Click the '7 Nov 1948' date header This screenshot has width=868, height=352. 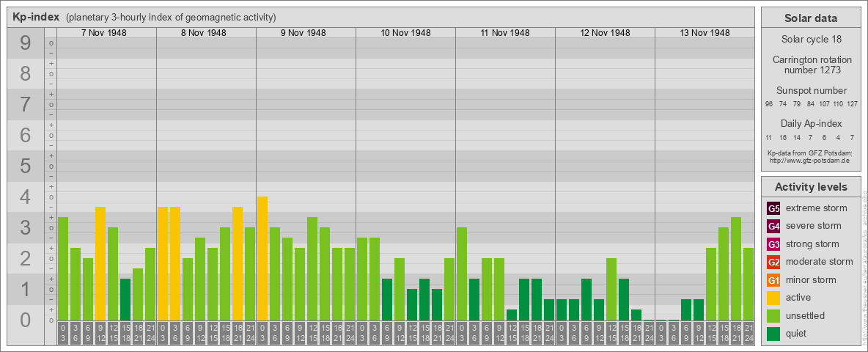point(103,33)
